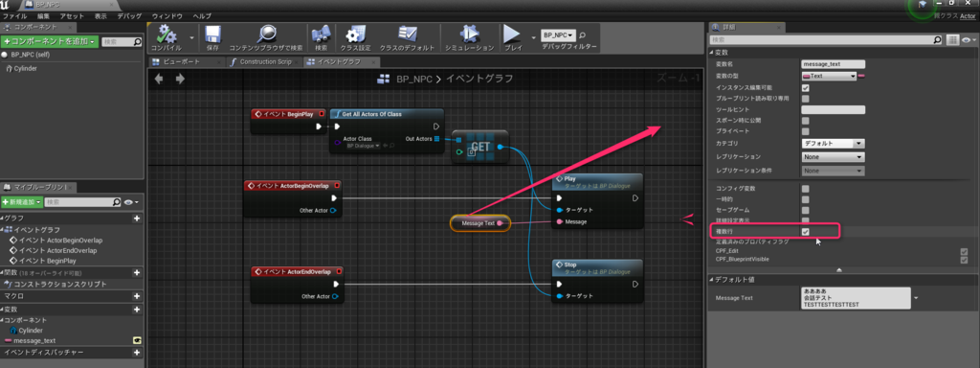Open the レプリケーション None dropdown

834,156
